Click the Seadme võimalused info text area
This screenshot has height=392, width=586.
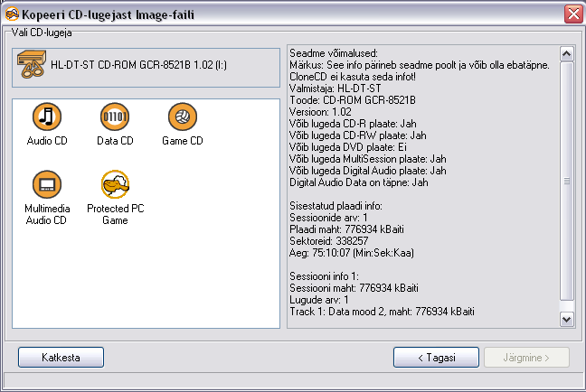423,187
